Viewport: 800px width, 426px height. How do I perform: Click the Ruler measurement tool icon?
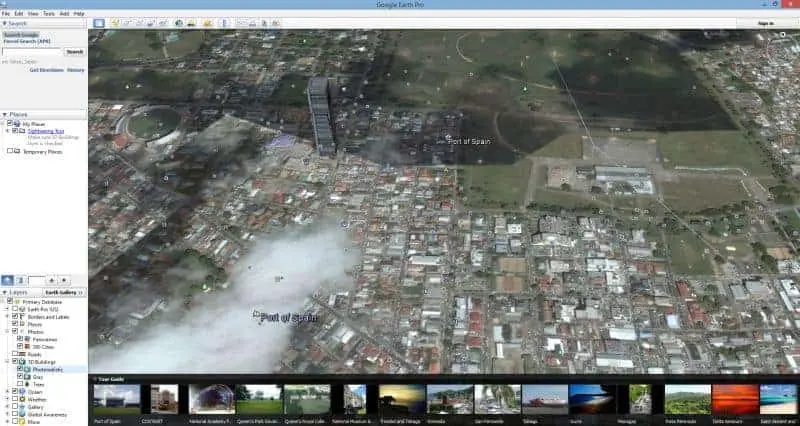(224, 22)
